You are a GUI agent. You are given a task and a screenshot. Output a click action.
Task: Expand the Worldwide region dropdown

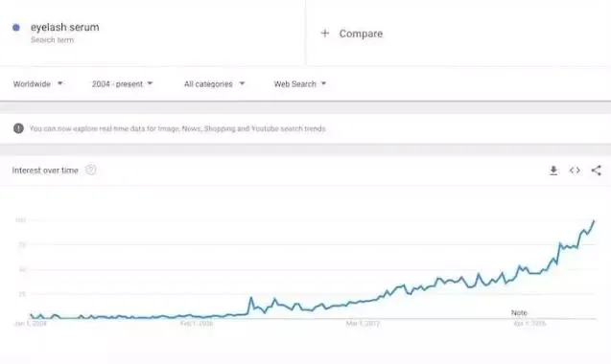pos(37,83)
